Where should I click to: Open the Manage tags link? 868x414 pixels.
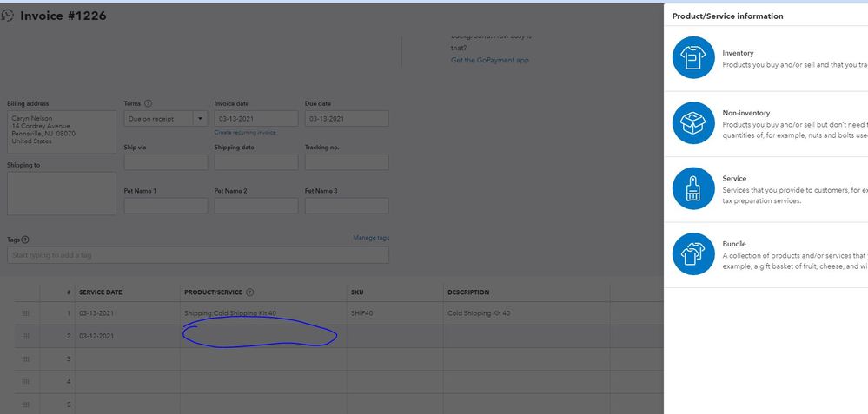click(x=371, y=238)
